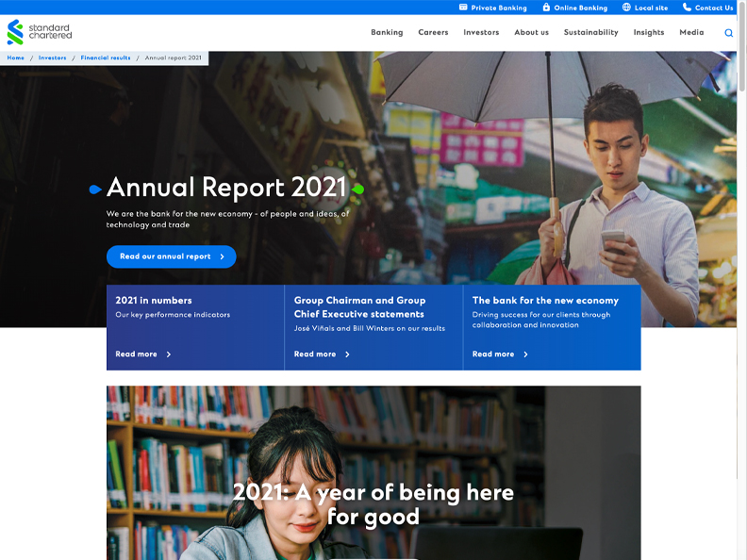Open the Sustainability menu

coord(590,32)
